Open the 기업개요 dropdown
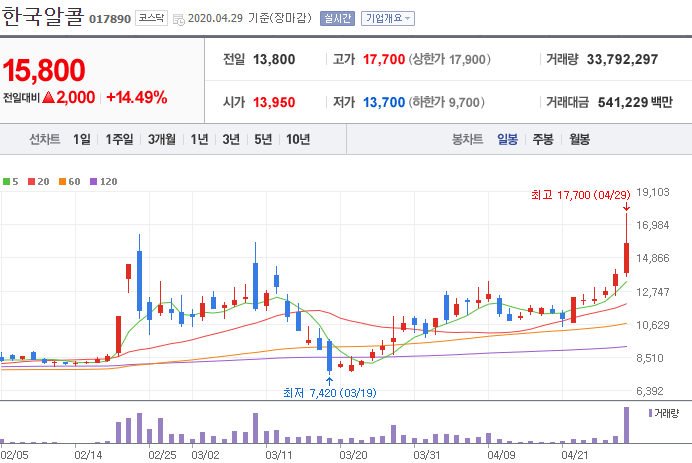Viewport: 692px width, 463px height. pyautogui.click(x=387, y=19)
